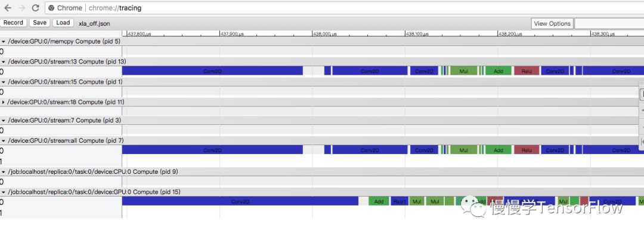Select the first Mul slice after Rsqrt in pid 15
The height and width of the screenshot is (236, 644).
[x=417, y=201]
